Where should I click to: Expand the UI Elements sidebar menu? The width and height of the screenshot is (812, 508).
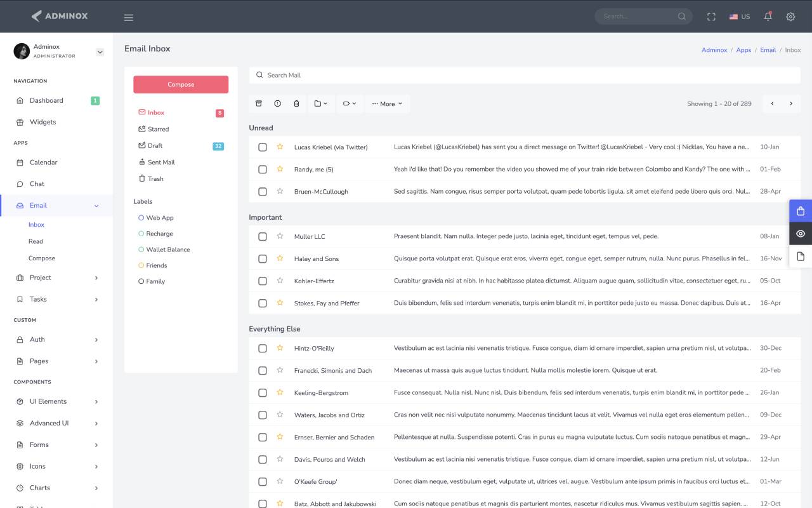pyautogui.click(x=56, y=401)
